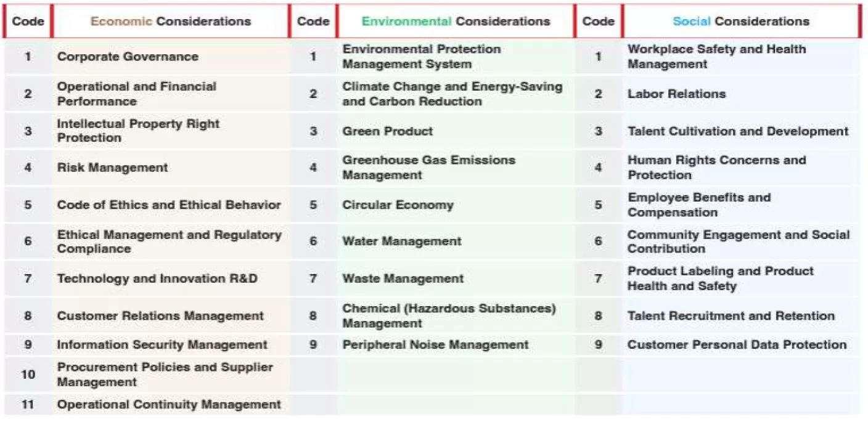Screen dimensions: 868x422
Task: Select Operational Continuity Management row
Action: point(169,405)
